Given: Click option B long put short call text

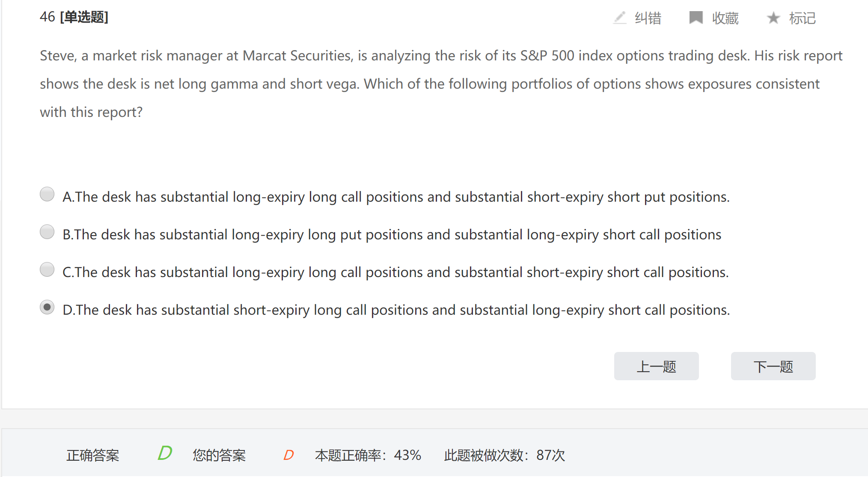Looking at the screenshot, I should click(x=392, y=235).
